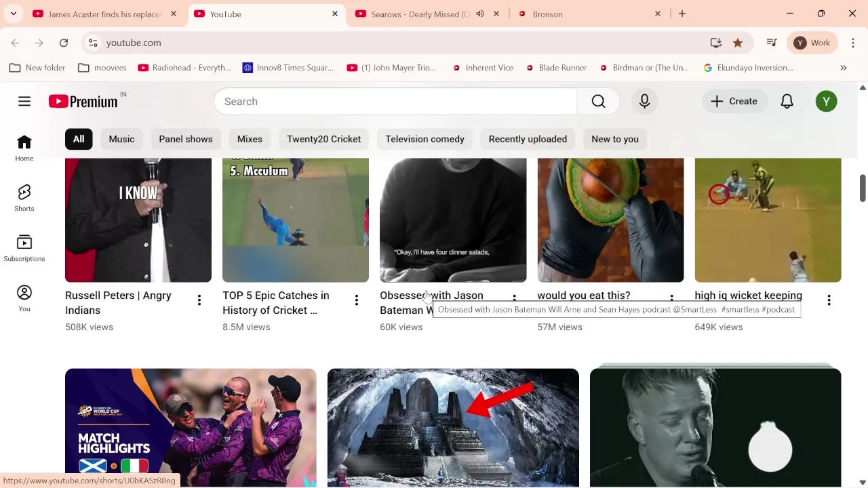Go to Home in sidebar
This screenshot has width=868, height=488.
pyautogui.click(x=24, y=148)
